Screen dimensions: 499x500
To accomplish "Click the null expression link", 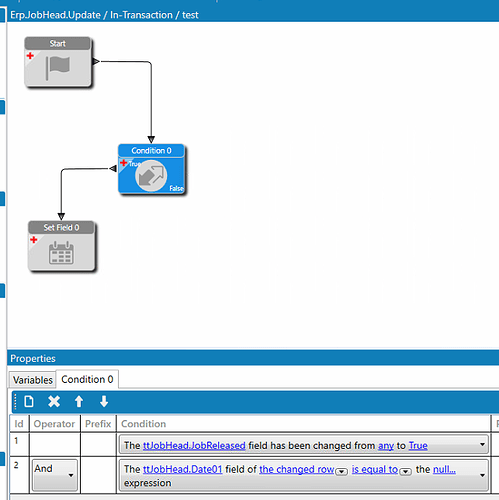I will pos(444,469).
